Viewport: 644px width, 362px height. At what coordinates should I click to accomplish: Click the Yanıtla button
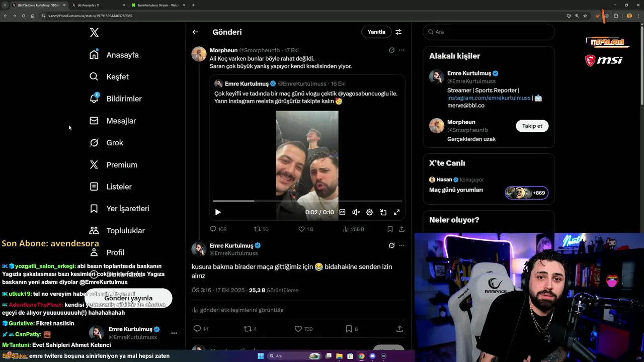pyautogui.click(x=376, y=32)
